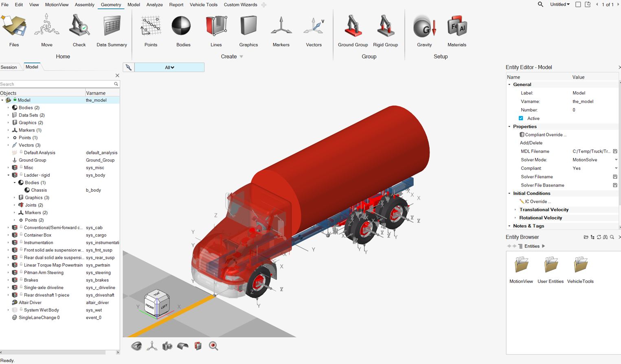This screenshot has height=364, width=621.
Task: Collapse the Ladder - rigid tree node
Action: pyautogui.click(x=8, y=175)
